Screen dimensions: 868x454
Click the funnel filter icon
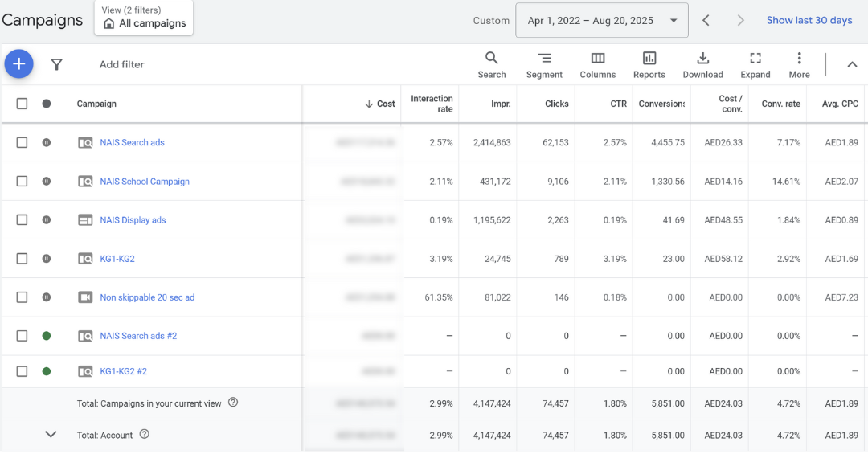56,64
